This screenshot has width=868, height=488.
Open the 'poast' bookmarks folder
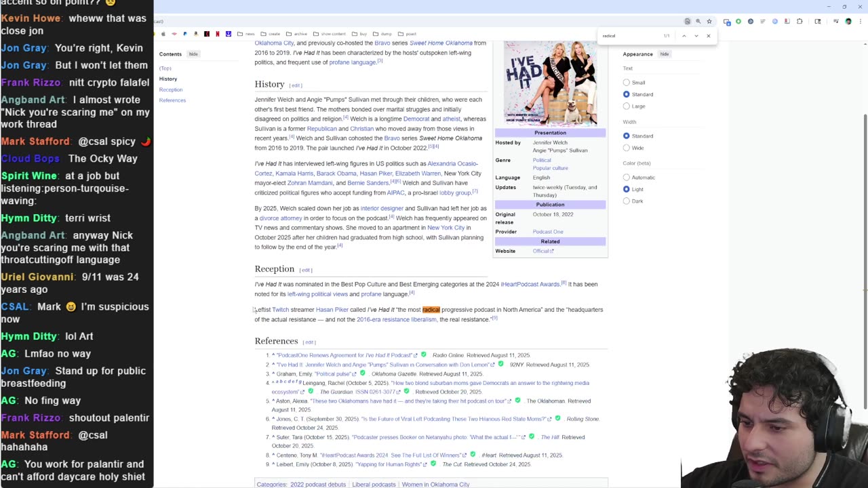pos(407,34)
